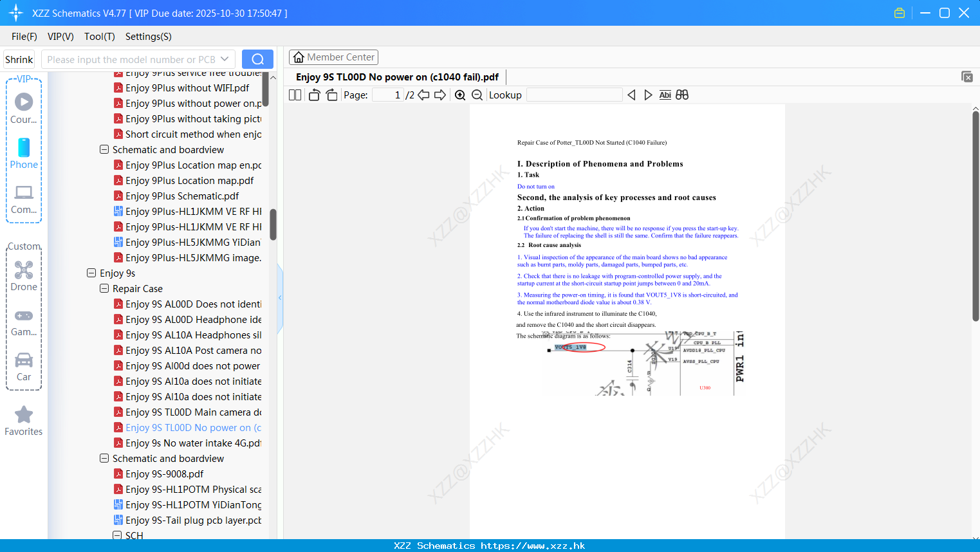Find next lookup match triangle
Image resolution: width=980 pixels, height=552 pixels.
pos(648,95)
